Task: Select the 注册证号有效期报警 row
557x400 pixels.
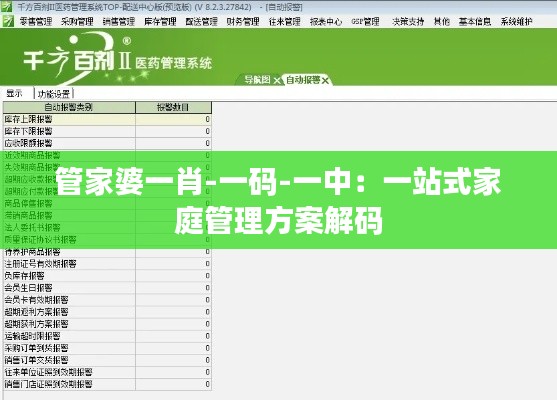Action: (x=107, y=264)
